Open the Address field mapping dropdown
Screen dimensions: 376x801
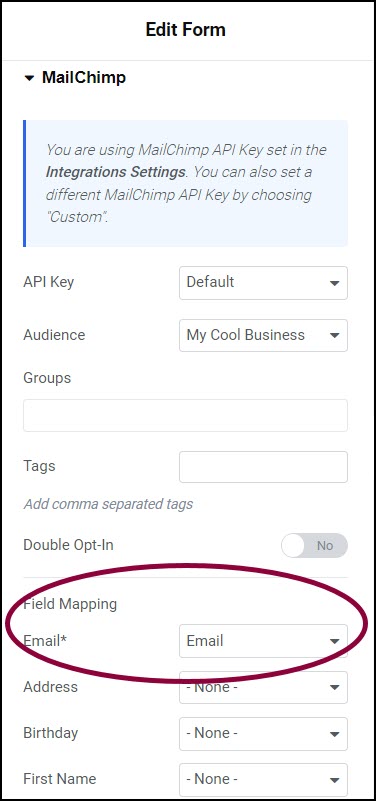coord(263,687)
